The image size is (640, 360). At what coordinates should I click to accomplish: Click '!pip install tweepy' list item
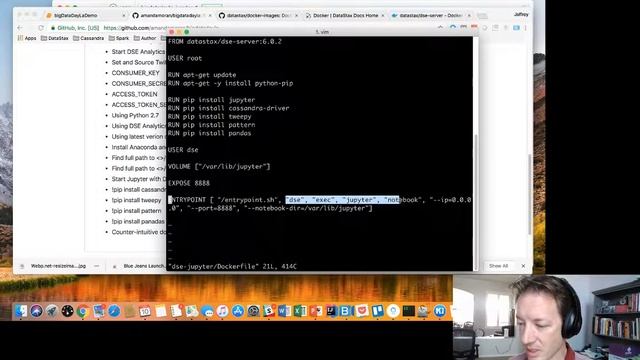tap(136, 200)
